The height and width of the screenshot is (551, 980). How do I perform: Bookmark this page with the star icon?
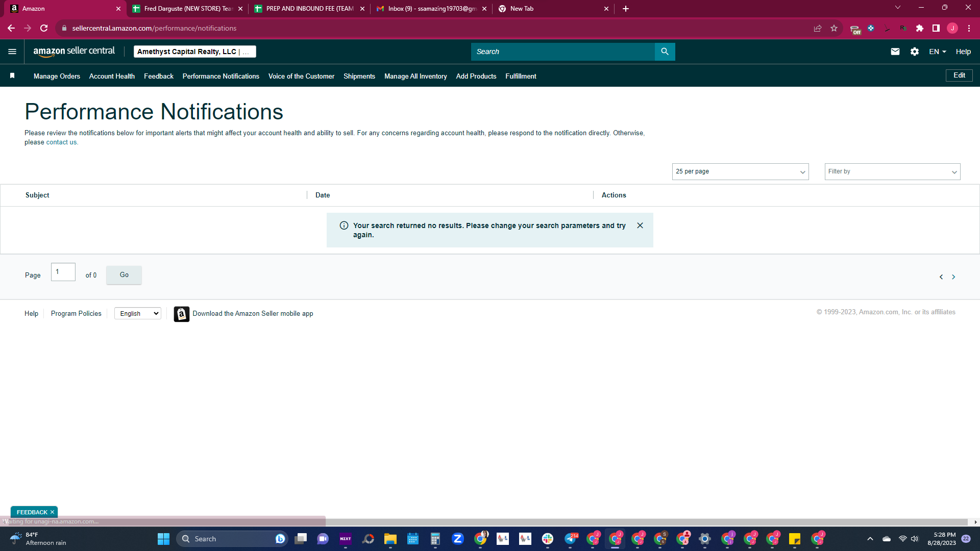(834, 28)
